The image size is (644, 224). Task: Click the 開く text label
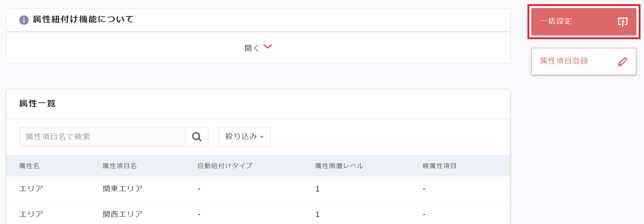coord(251,48)
